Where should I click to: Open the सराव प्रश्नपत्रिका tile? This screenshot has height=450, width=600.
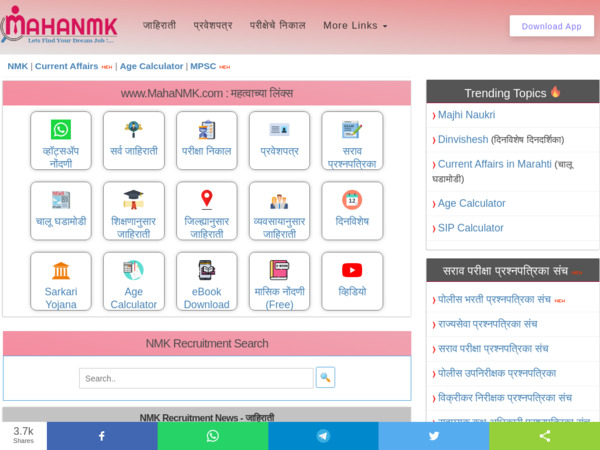point(352,140)
